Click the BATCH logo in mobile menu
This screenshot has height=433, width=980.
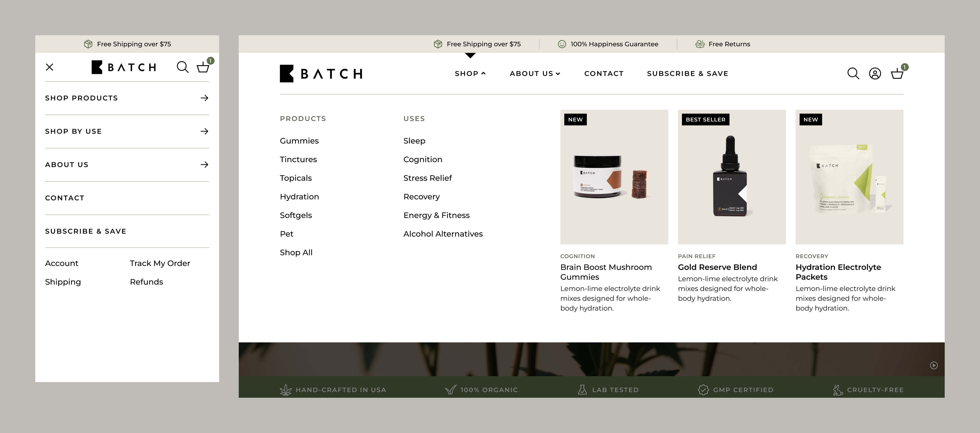point(124,67)
